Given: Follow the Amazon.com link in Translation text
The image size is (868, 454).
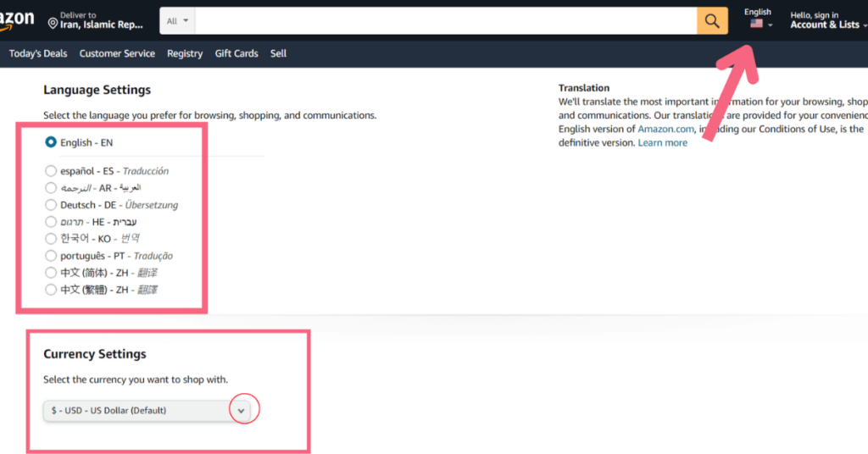Looking at the screenshot, I should tap(665, 129).
